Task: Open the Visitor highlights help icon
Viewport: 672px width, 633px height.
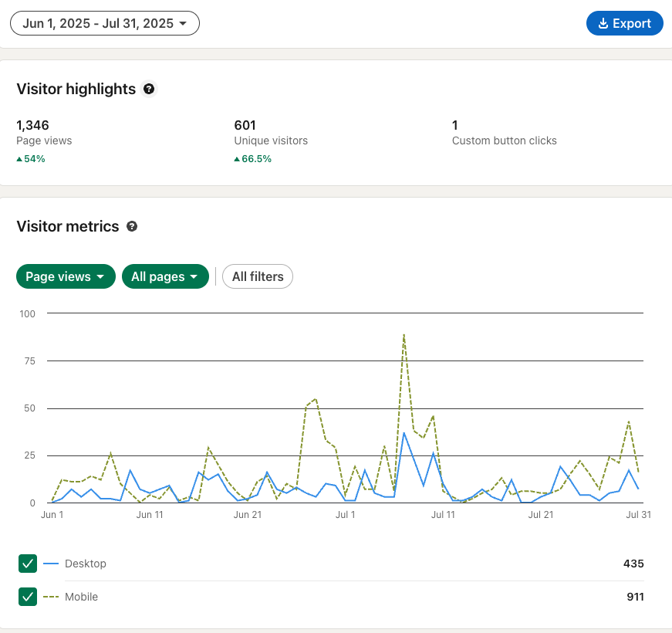Action: [x=149, y=89]
